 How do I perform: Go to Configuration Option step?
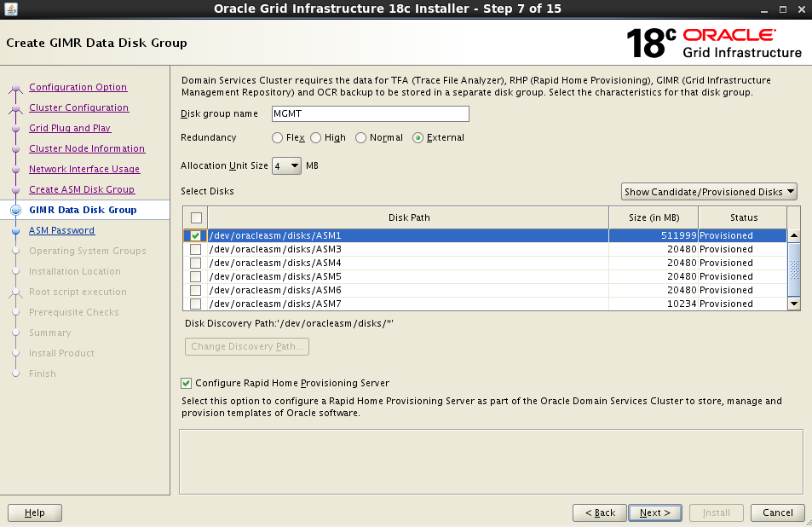(x=78, y=87)
